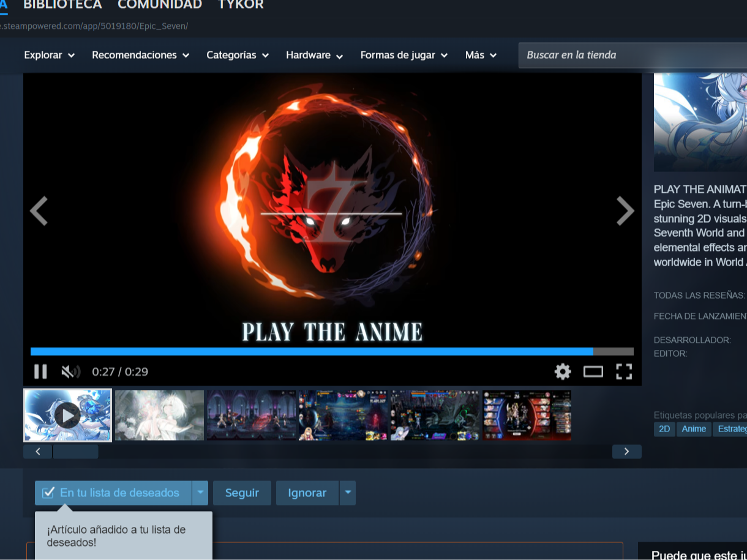Expand the Recomendaciones menu
The image size is (747, 560).
(x=141, y=55)
